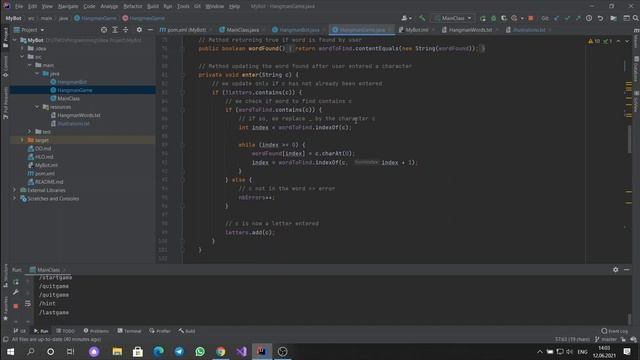
Task: Click Git update project arrow icon
Action: pos(557,18)
